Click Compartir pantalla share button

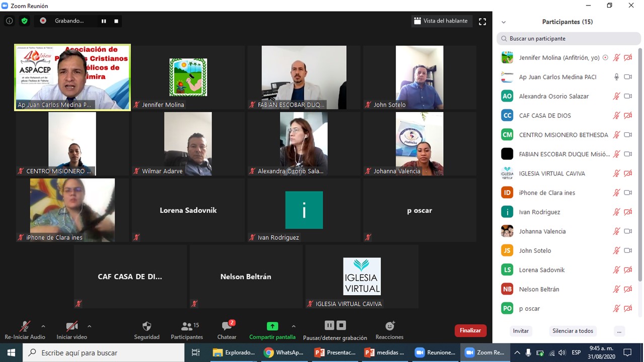click(272, 330)
